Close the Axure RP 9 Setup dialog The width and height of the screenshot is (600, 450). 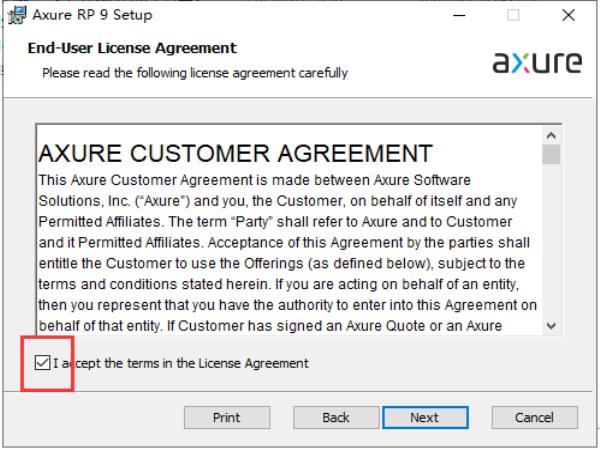click(x=568, y=16)
